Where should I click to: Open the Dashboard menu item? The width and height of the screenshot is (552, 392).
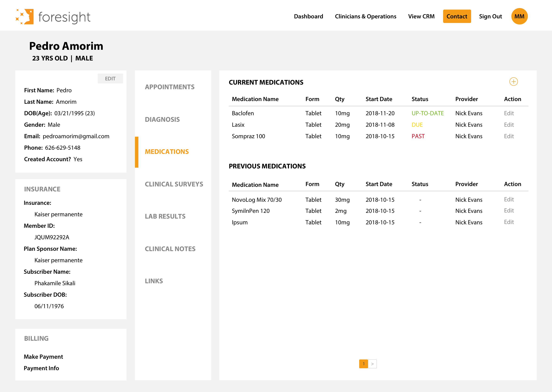[308, 16]
